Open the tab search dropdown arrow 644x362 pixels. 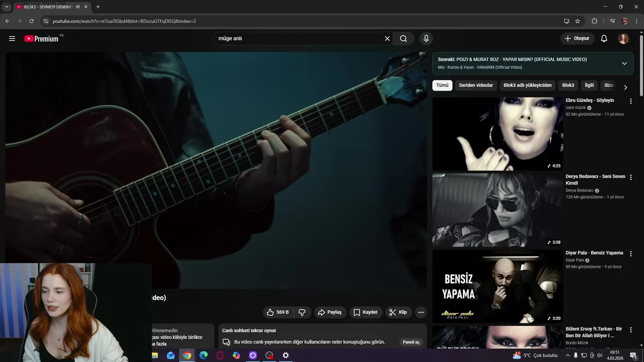7,7
